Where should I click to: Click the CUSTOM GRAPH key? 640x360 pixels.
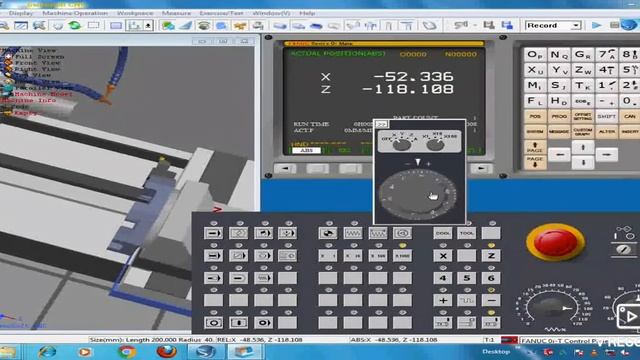pyautogui.click(x=582, y=131)
